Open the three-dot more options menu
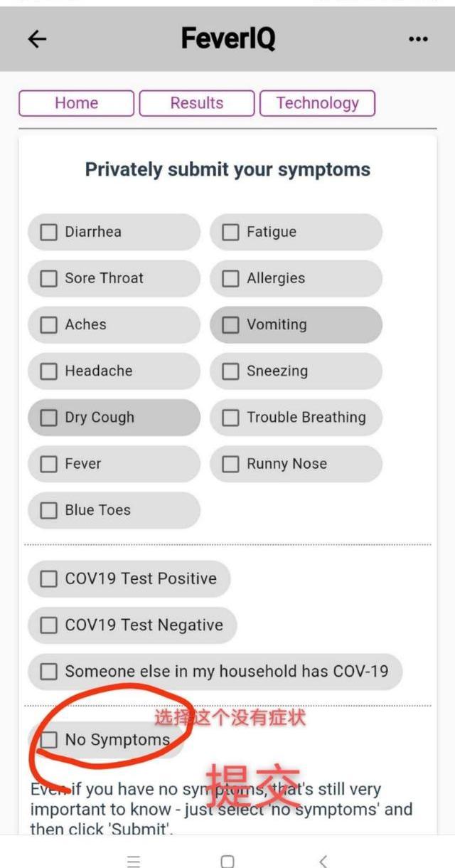 [x=419, y=39]
